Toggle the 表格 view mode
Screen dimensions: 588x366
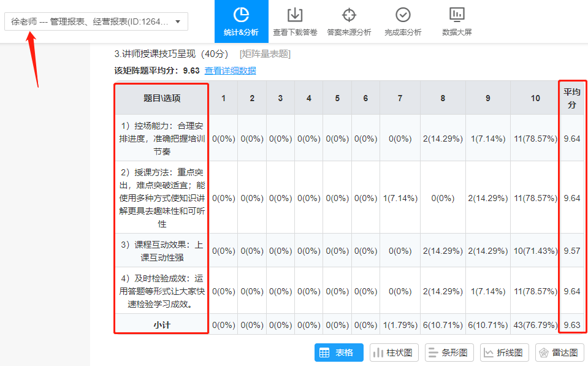tap(338, 353)
